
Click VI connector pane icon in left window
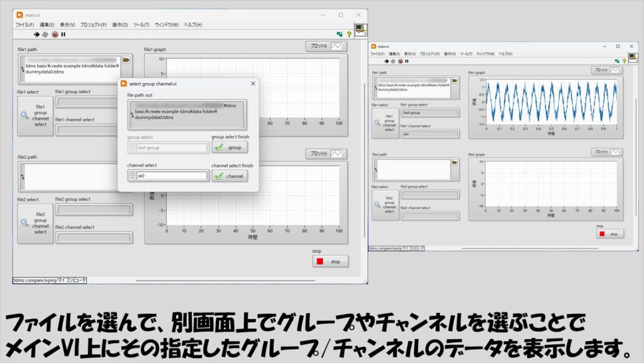tap(360, 31)
